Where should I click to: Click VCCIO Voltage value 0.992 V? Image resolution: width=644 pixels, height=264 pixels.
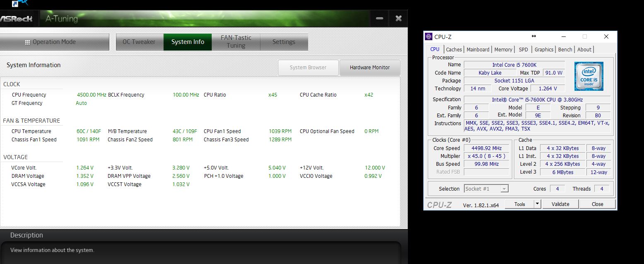[373, 176]
